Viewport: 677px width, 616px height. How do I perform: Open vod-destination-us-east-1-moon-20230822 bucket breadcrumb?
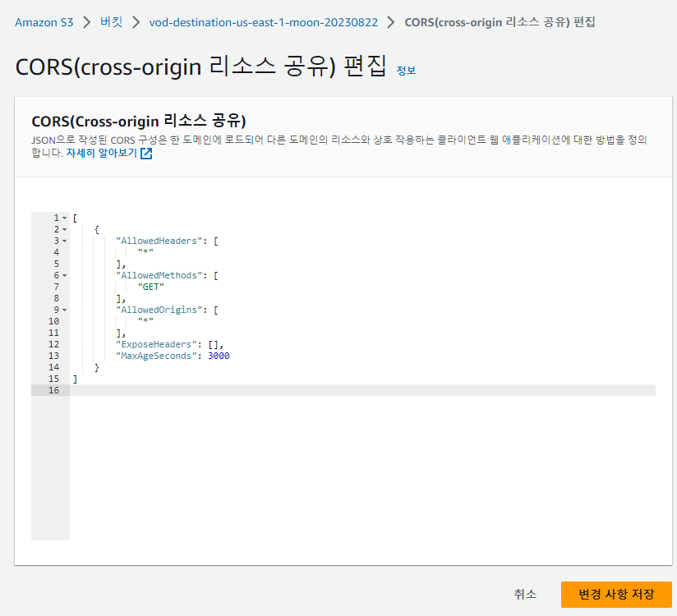coord(264,22)
